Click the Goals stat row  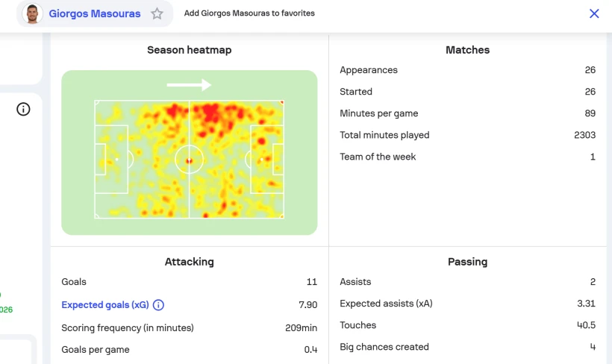click(x=189, y=282)
